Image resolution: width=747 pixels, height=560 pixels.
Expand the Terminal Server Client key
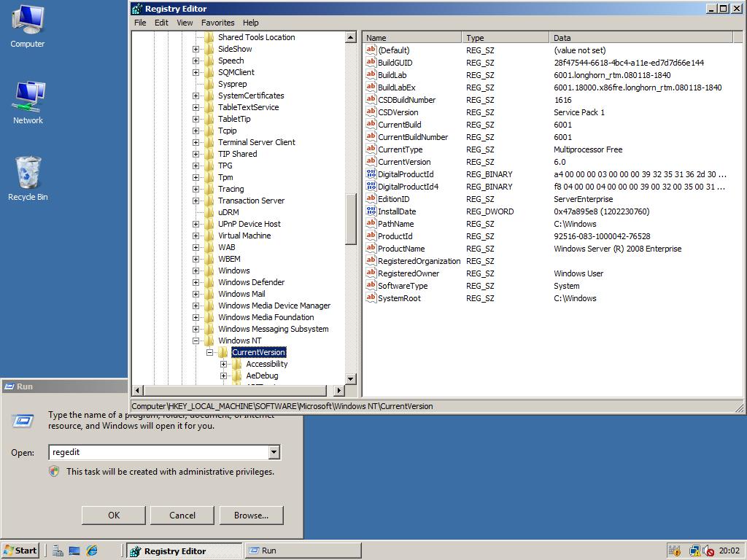[196, 142]
